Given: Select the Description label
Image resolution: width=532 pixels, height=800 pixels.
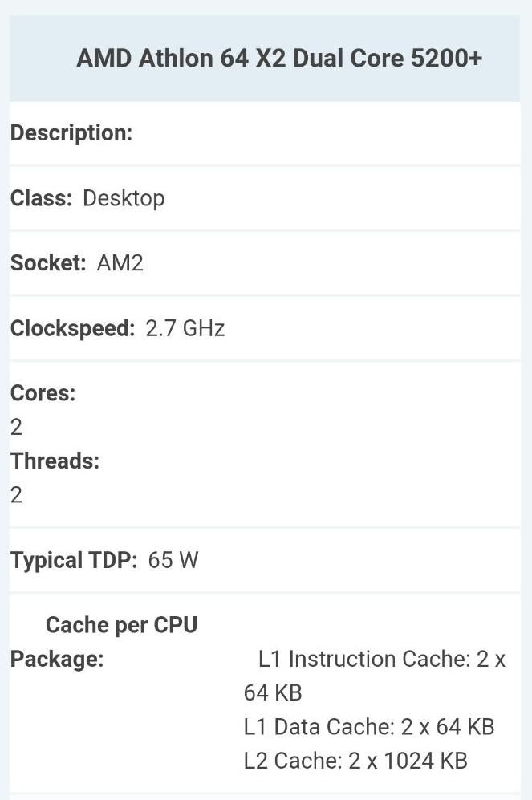Looking at the screenshot, I should [71, 133].
